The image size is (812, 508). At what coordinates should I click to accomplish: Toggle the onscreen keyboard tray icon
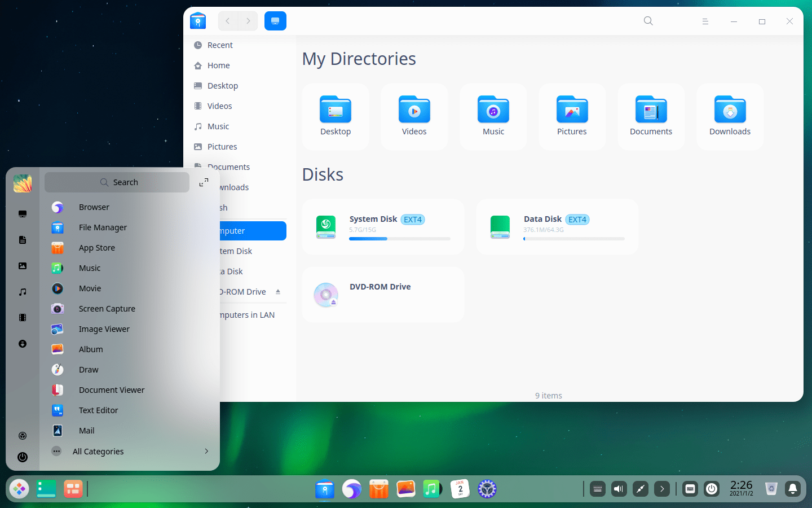point(598,489)
